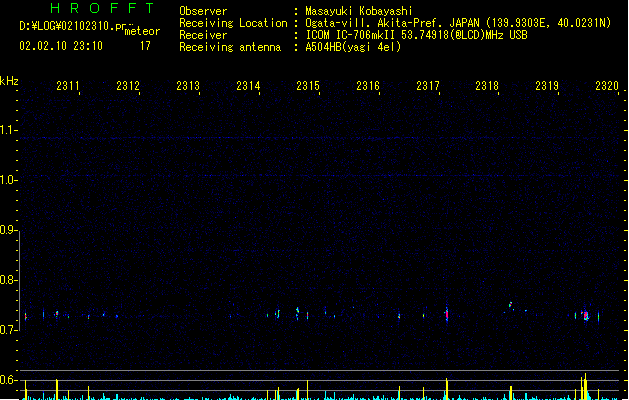
Task: Click the tallest yellow power spike near 2320
Action: [585, 386]
